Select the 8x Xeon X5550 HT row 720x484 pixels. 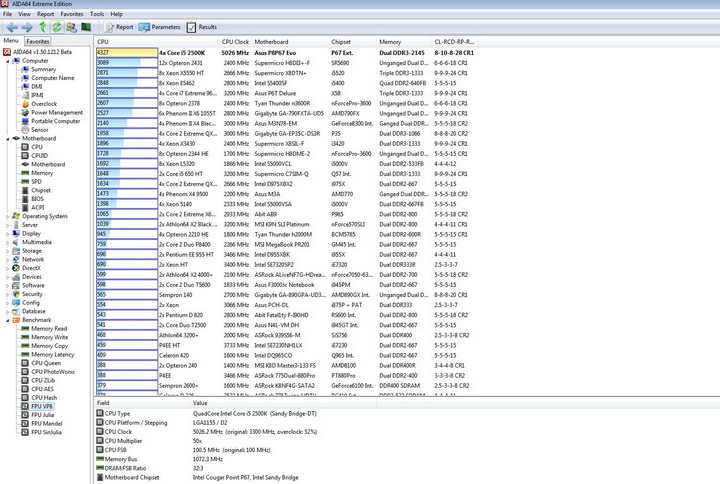tap(286, 73)
